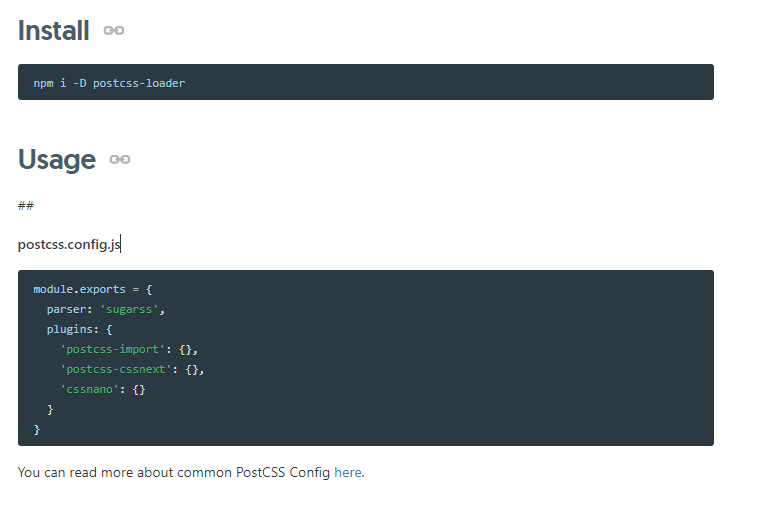The image size is (774, 508).
Task: Click the 'cssnano': {} code line
Action: click(103, 390)
